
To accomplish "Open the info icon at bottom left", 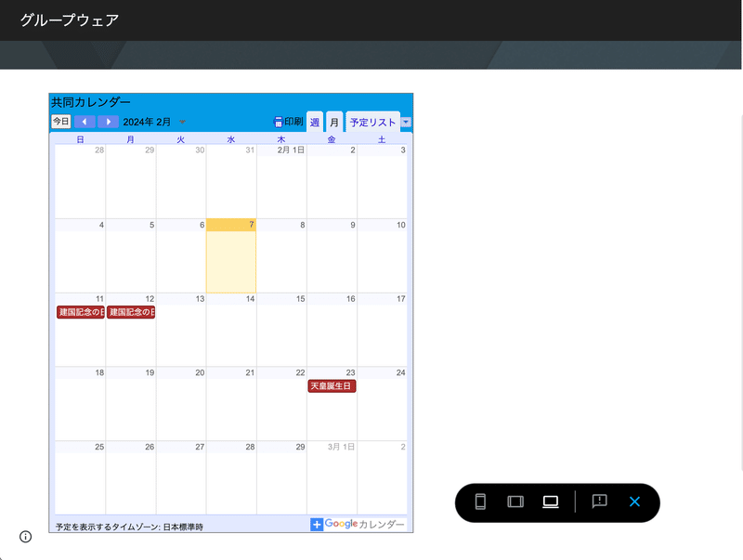I will coord(26,536).
